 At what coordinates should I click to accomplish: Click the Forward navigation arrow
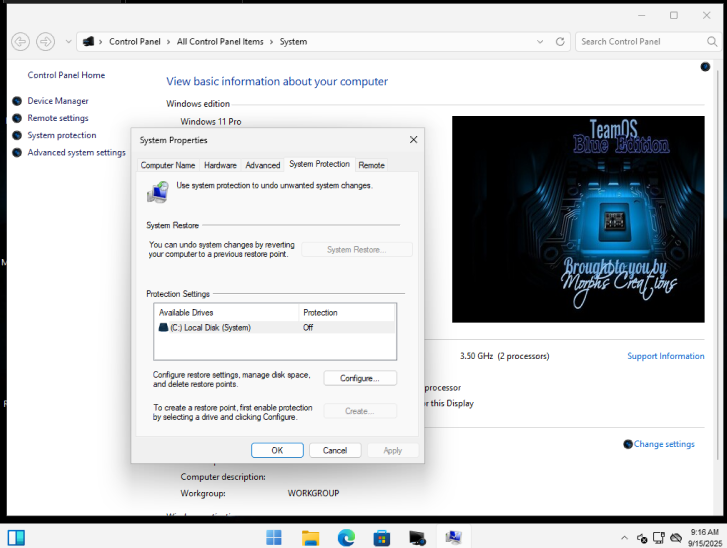(x=45, y=42)
